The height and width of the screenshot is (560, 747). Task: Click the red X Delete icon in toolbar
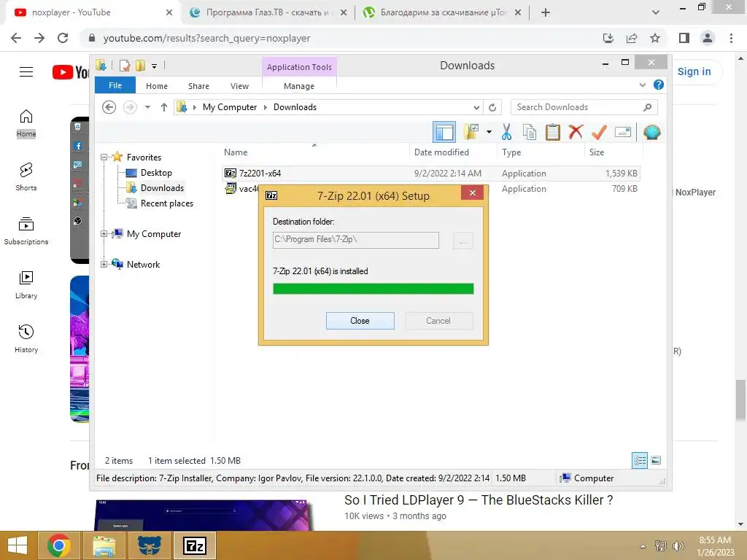tap(576, 131)
